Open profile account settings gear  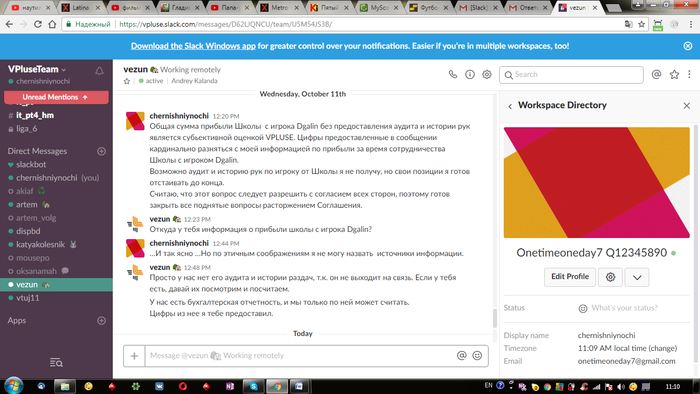[610, 277]
